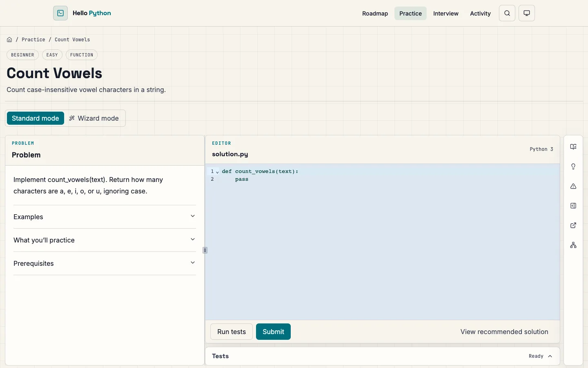Click the BEGINNER tag
Screen dimensions: 588x368
click(22, 55)
